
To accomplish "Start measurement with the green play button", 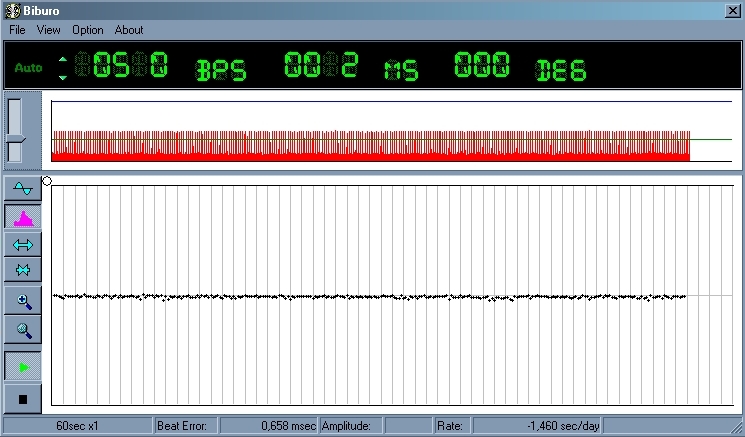I will 23,367.
